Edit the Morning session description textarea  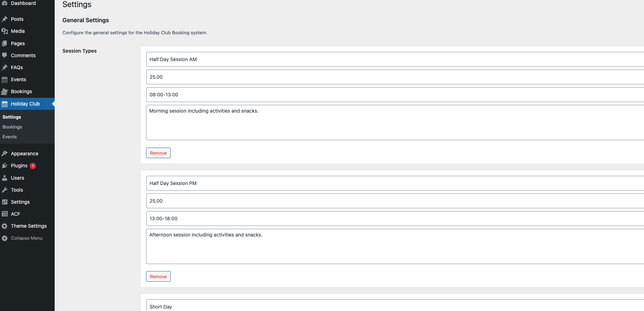coord(395,122)
